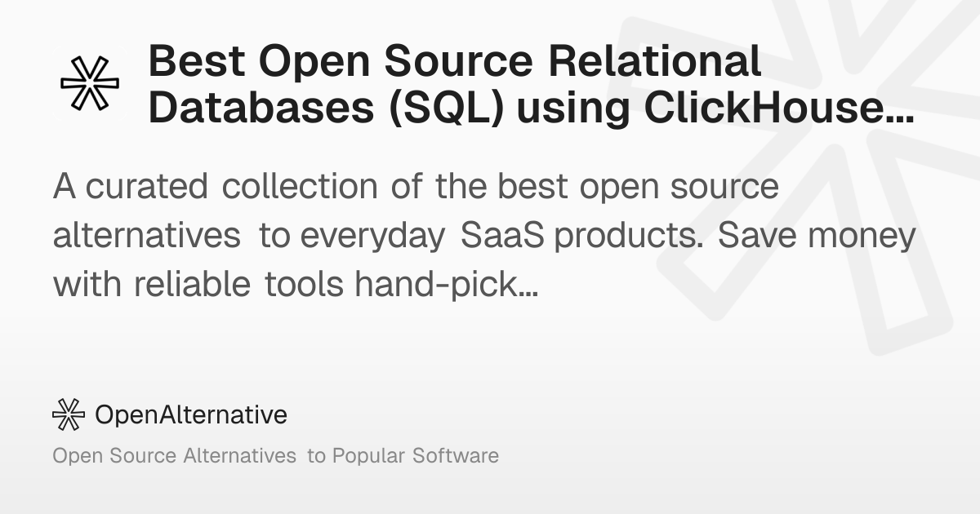Click the word 'alternatives' in the description
Image resolution: width=980 pixels, height=514 pixels.
[x=147, y=236]
